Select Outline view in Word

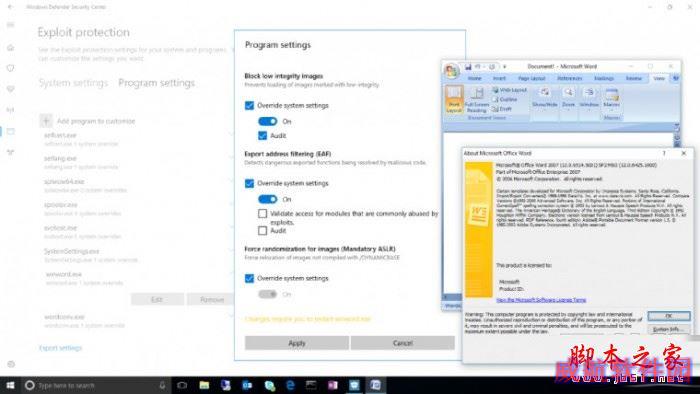pos(505,99)
